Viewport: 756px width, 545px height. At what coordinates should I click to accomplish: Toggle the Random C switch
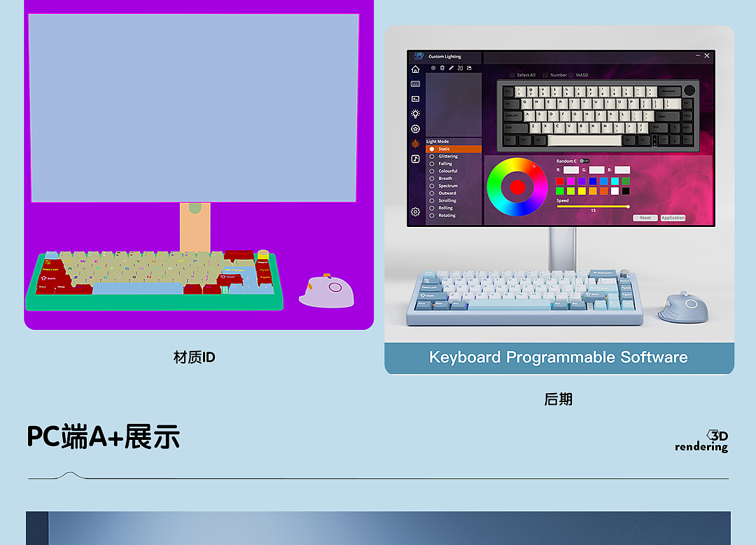584,160
